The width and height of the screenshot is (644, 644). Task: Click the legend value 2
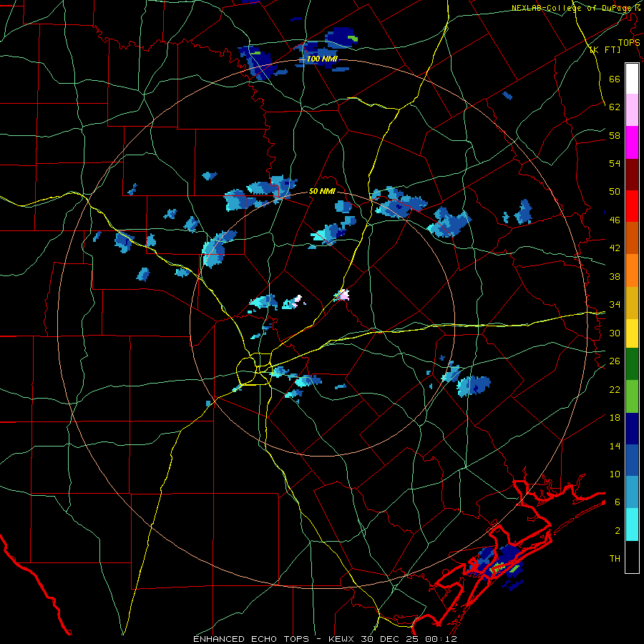[x=618, y=531]
